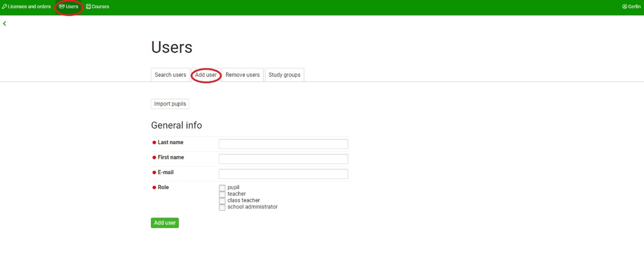Tick the pupil role checkbox

point(222,188)
